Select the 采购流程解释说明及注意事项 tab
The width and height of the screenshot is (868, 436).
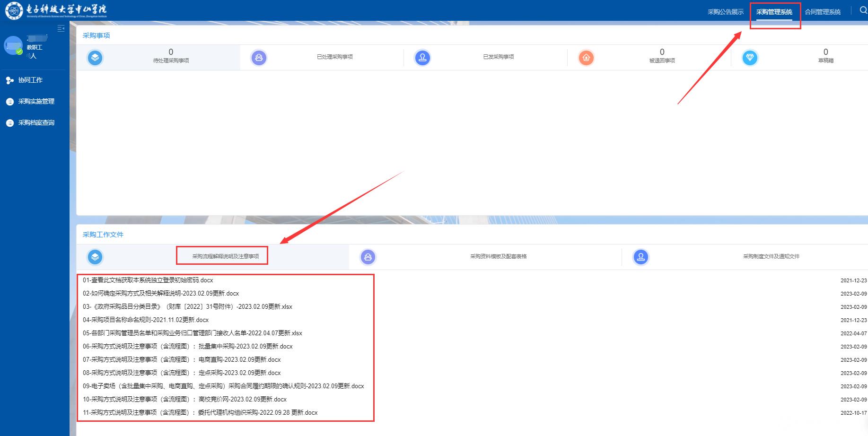225,256
